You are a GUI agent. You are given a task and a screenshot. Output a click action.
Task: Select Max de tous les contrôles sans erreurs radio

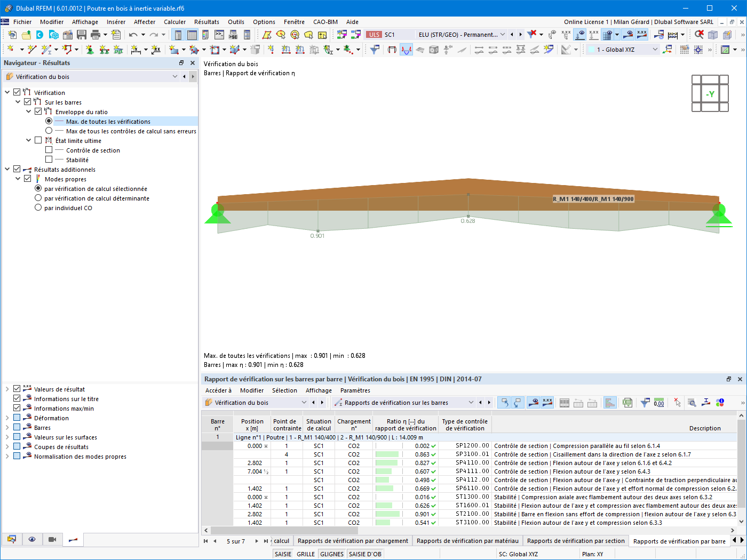pos(49,131)
